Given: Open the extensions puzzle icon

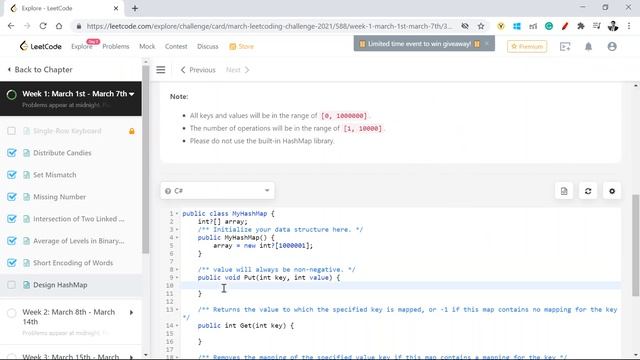Looking at the screenshot, I should (580, 26).
